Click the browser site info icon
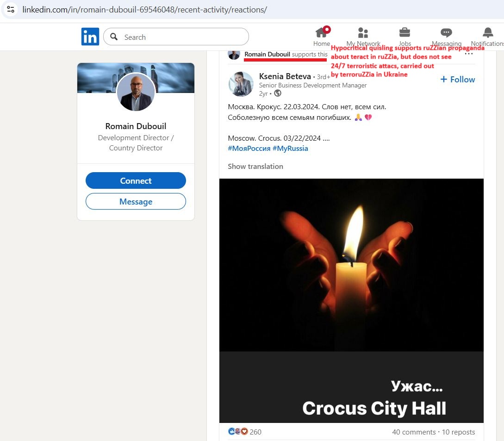504x441 pixels. [11, 9]
